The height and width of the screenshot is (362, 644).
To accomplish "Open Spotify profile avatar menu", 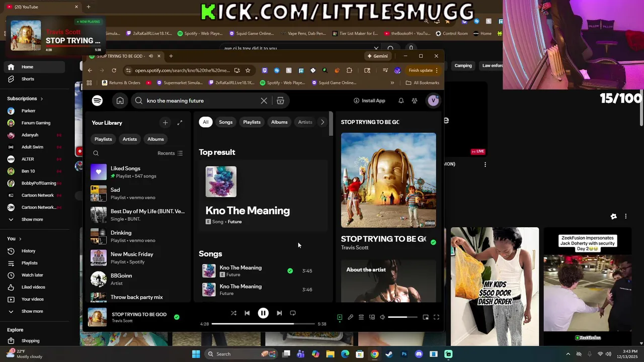I will coord(433,101).
